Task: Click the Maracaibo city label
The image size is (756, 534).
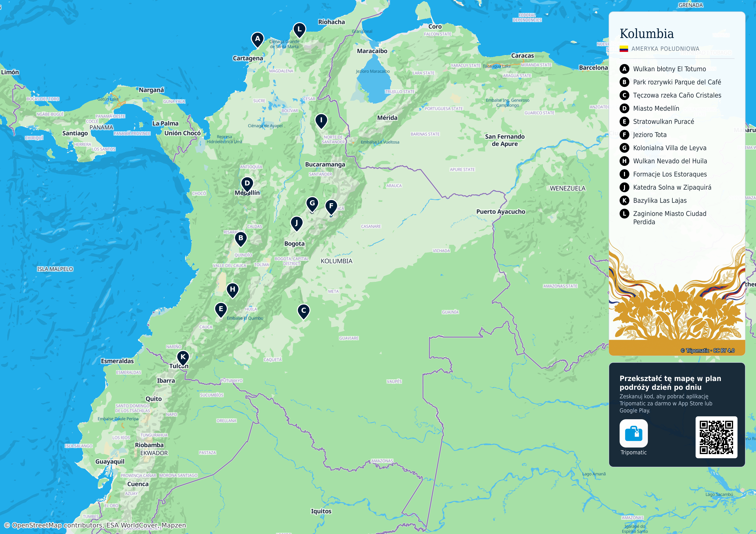Action: (372, 51)
